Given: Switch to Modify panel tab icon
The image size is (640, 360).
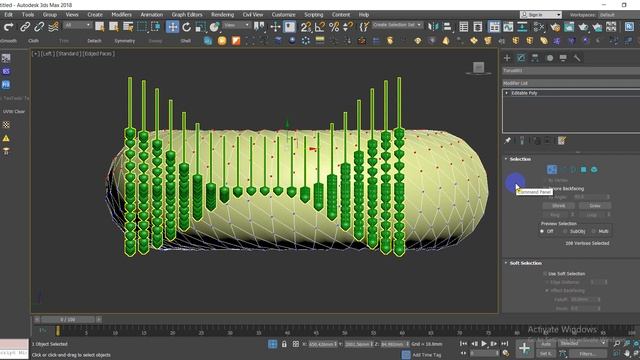Looking at the screenshot, I should coord(521,58).
